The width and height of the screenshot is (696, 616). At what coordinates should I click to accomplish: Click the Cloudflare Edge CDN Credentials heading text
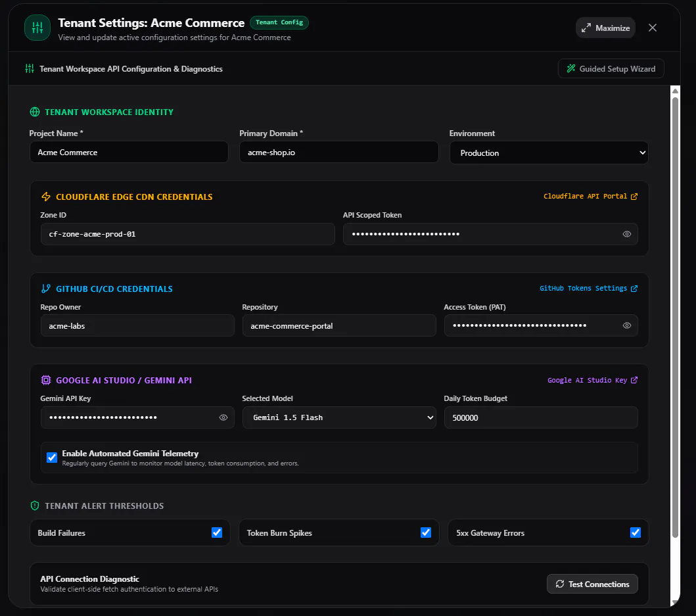(x=134, y=197)
